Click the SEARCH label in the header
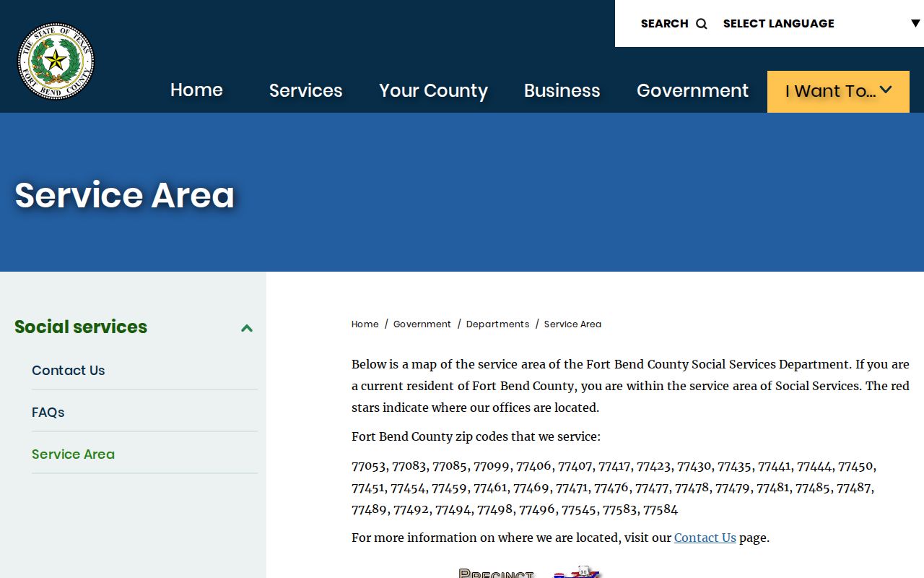The width and height of the screenshot is (924, 578). click(x=665, y=24)
